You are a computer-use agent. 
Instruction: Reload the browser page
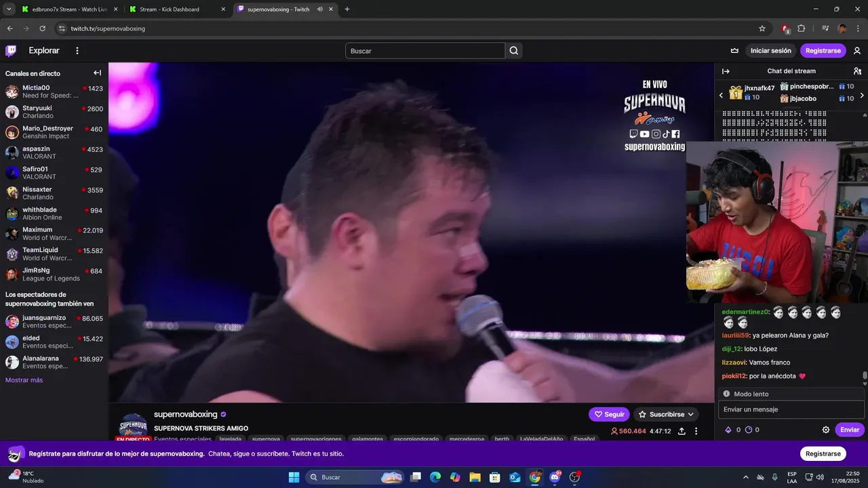(42, 28)
